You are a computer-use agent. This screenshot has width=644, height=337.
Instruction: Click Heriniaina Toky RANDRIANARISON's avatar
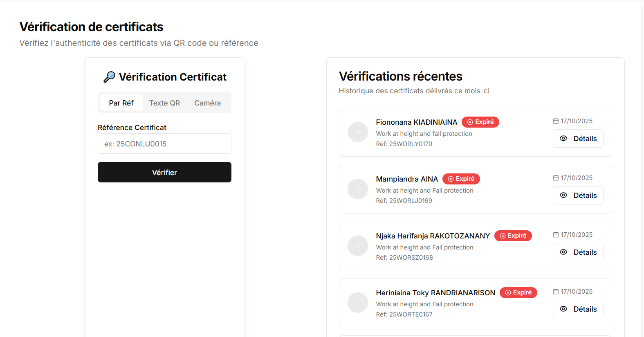click(358, 303)
